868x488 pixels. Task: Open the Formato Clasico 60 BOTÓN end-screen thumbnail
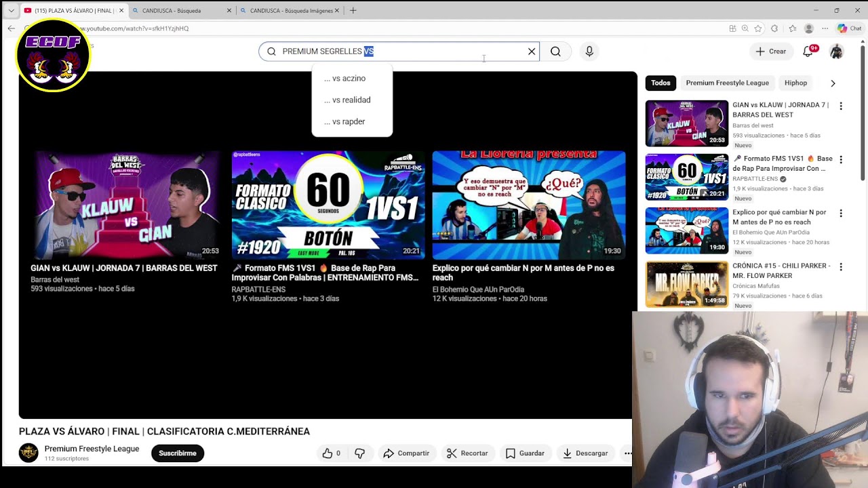tap(328, 205)
